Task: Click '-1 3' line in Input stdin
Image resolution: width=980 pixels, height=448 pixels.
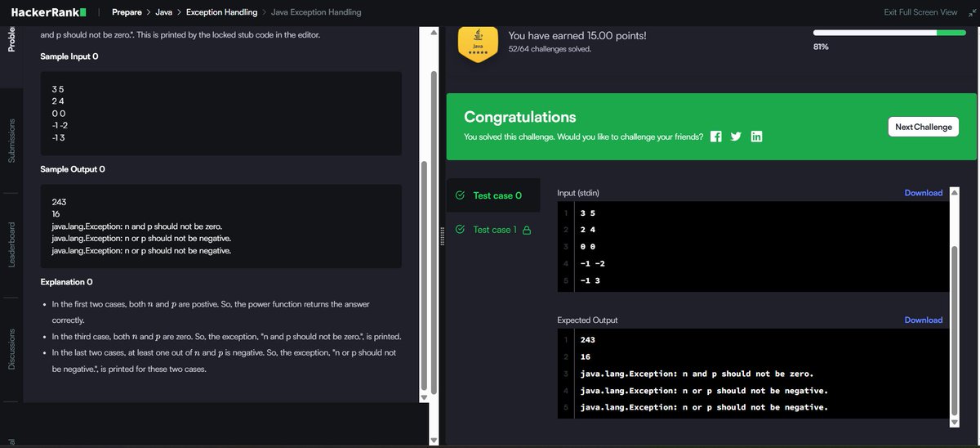Action: pyautogui.click(x=592, y=281)
